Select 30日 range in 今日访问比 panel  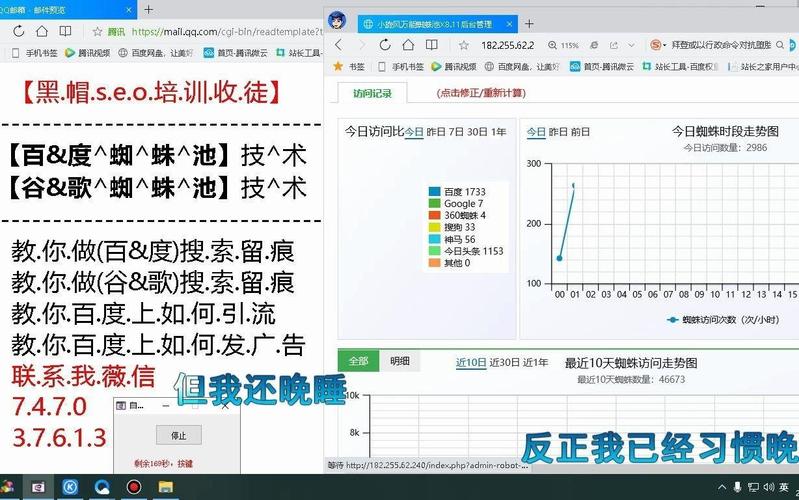click(x=477, y=132)
